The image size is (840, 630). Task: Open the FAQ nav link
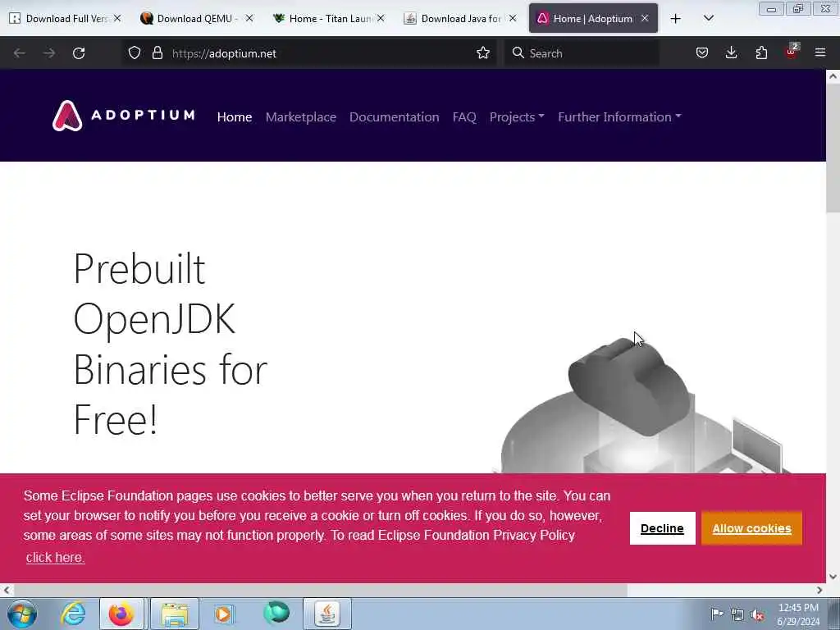click(464, 116)
